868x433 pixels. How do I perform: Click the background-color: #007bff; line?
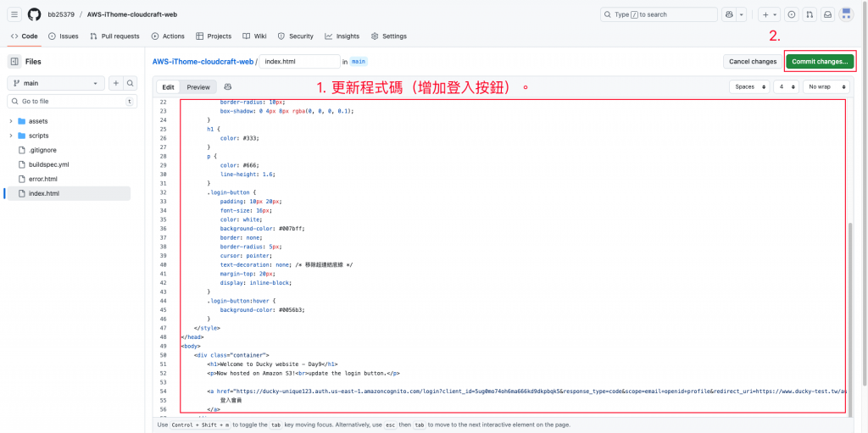click(262, 228)
